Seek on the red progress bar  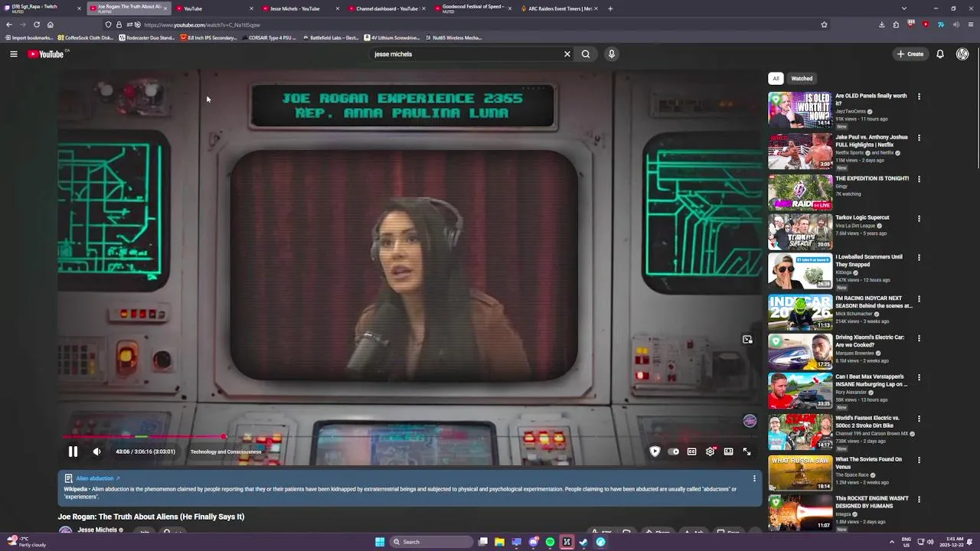tap(410, 437)
